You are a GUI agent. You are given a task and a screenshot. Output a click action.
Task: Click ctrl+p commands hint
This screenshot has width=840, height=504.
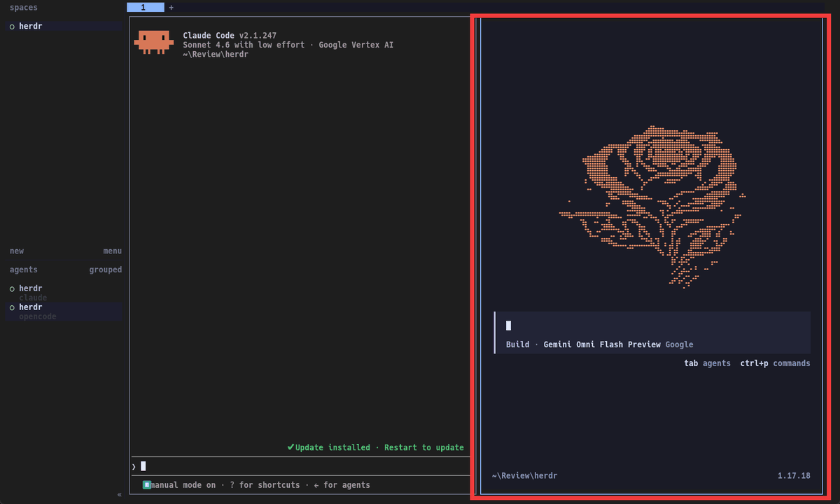pos(776,363)
